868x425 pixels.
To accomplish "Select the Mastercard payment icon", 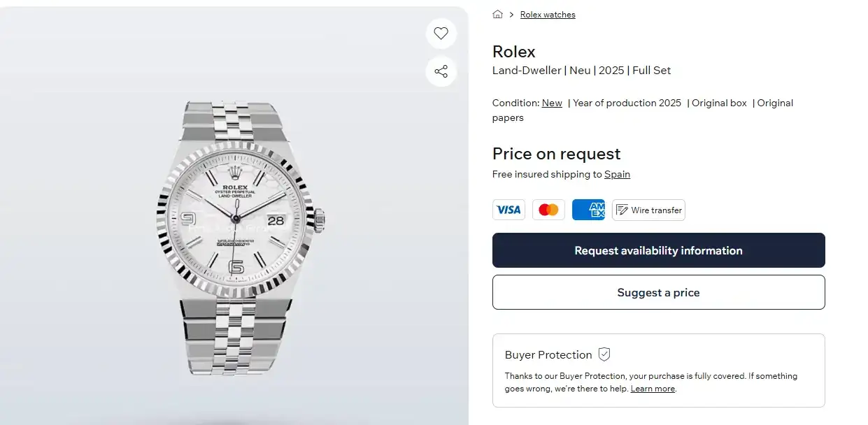I will (x=548, y=210).
